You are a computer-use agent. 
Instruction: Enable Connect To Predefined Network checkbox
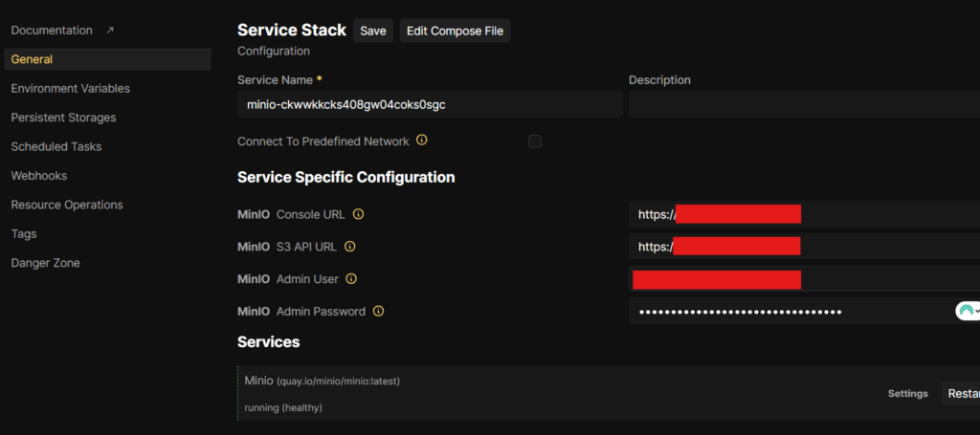click(x=535, y=141)
